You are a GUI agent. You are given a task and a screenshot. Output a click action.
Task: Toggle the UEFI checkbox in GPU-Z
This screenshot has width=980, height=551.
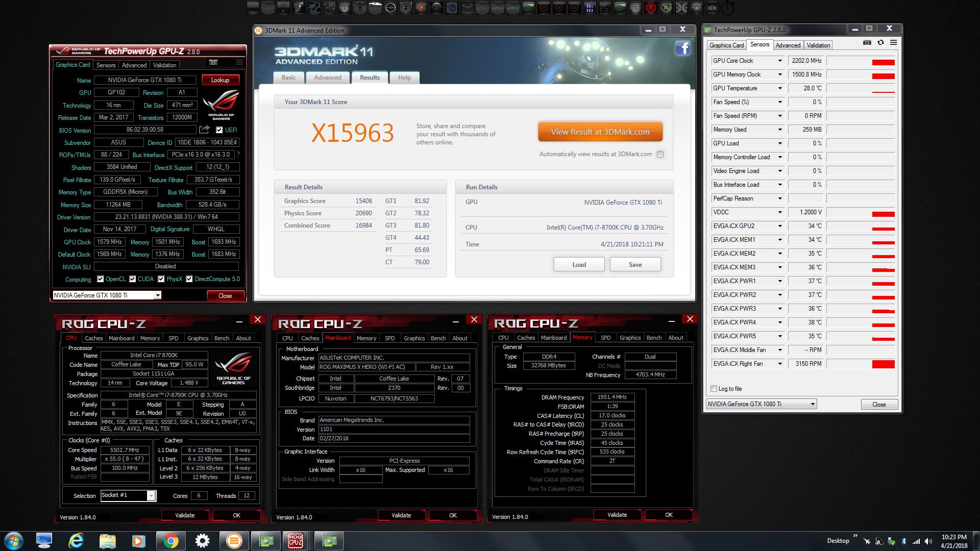click(x=219, y=130)
